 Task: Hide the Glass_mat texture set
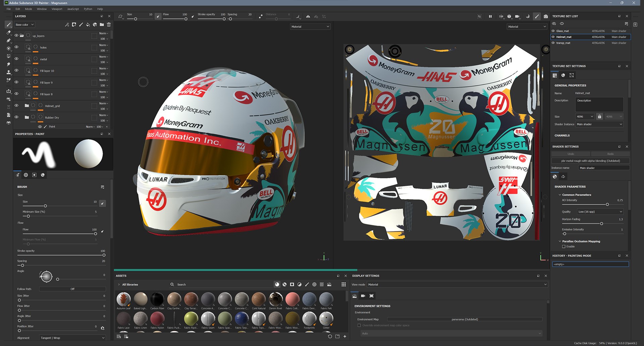(553, 31)
